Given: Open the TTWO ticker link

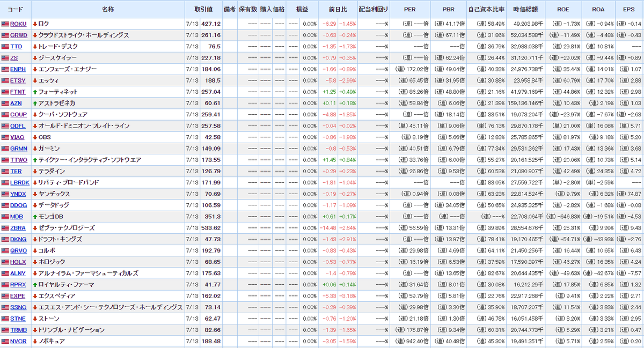Looking at the screenshot, I should click(x=18, y=160).
